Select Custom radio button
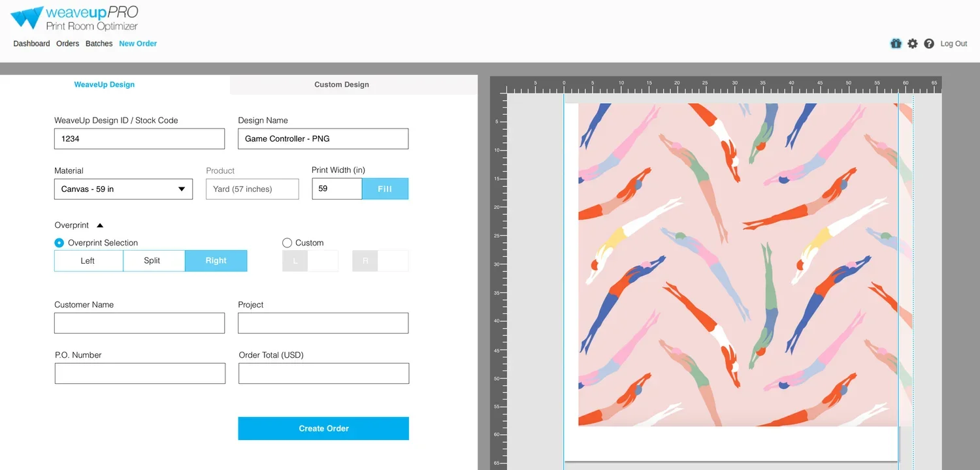The height and width of the screenshot is (470, 980). coord(287,243)
